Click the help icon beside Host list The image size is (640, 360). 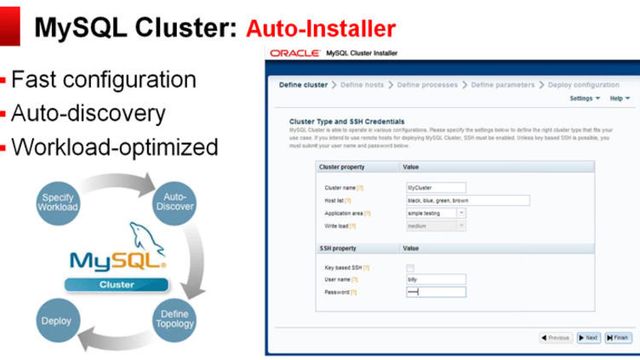coord(348,201)
